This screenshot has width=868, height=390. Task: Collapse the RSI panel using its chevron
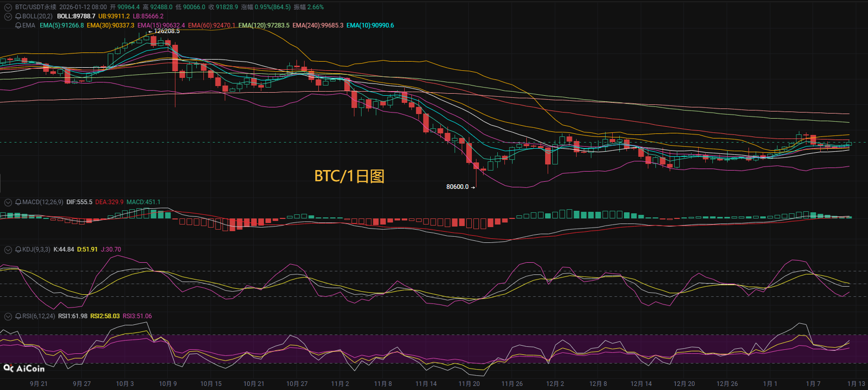tap(8, 316)
